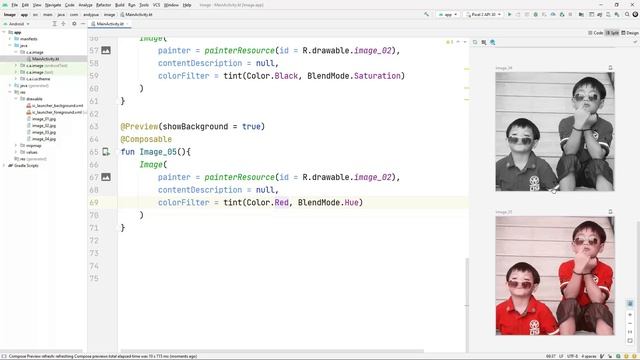Click the red-tinted boys preview image
Viewport: 640px width, 360px height.
tap(555, 276)
